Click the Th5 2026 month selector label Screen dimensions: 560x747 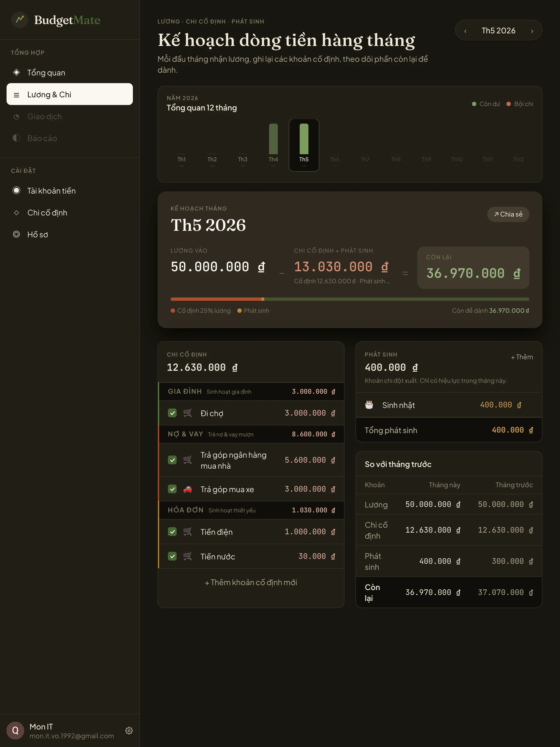(x=498, y=31)
